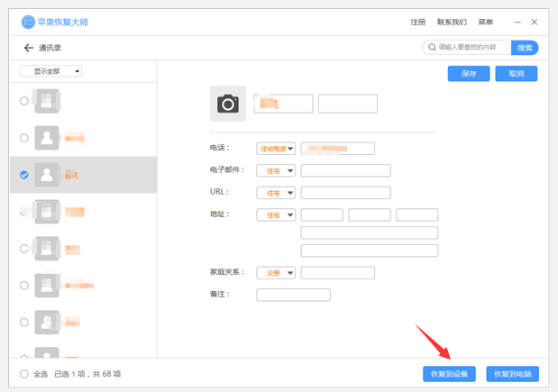Click the last small 地址 field
The width and height of the screenshot is (558, 392).
pos(416,214)
